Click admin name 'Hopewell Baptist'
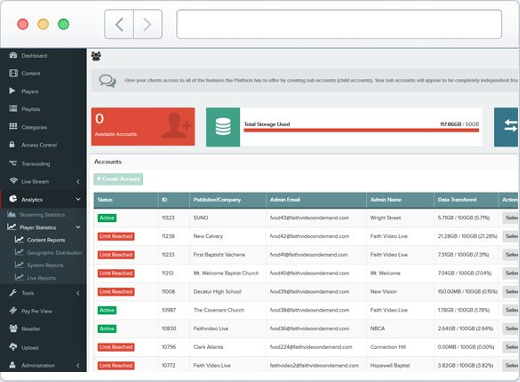 pos(390,365)
